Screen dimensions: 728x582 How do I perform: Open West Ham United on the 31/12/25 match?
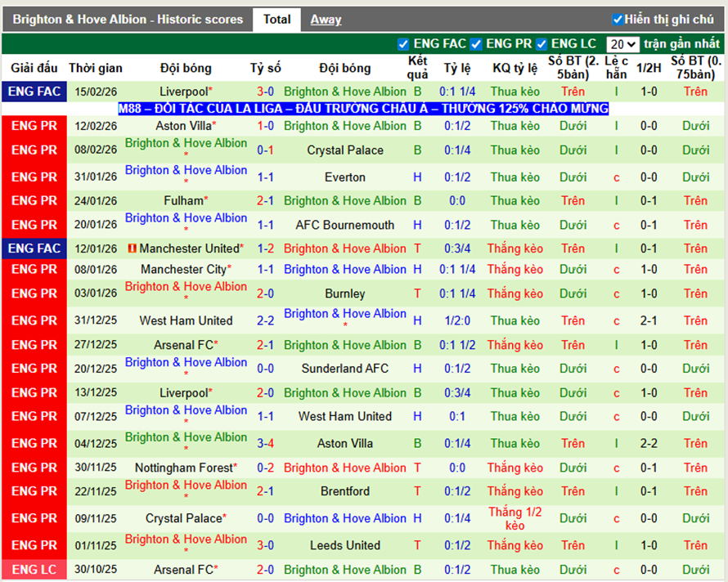pyautogui.click(x=186, y=320)
